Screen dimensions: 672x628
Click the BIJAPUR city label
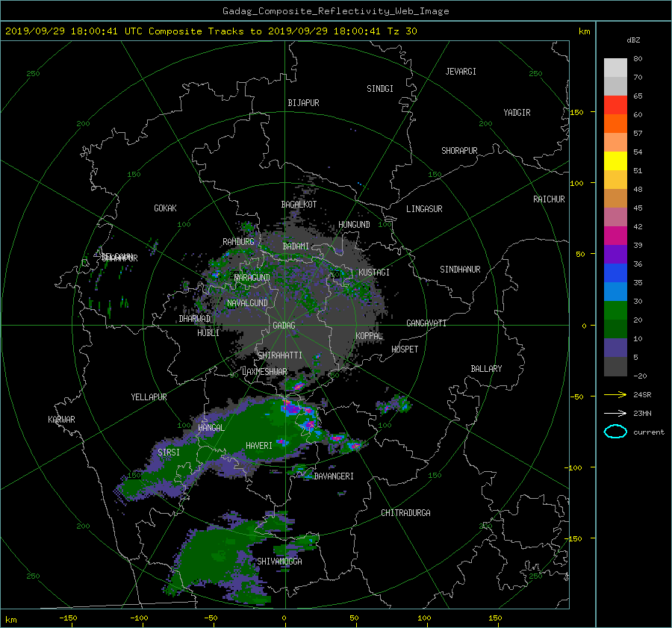[303, 103]
